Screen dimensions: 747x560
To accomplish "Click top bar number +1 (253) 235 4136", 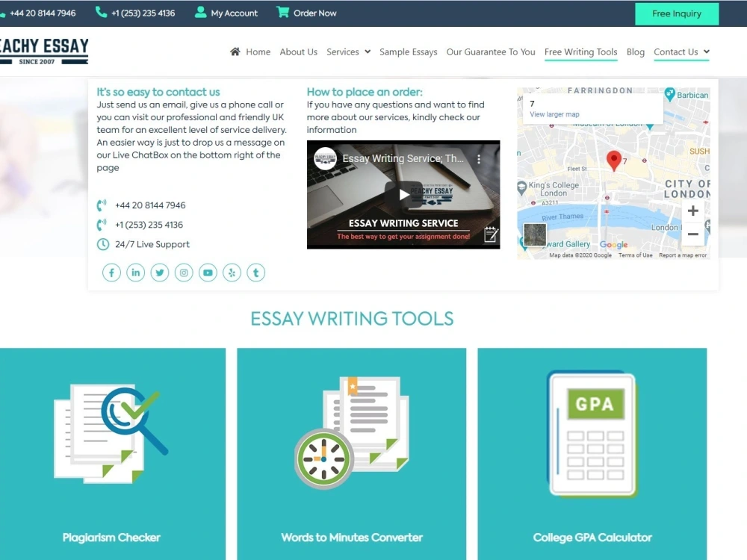I will pyautogui.click(x=143, y=13).
